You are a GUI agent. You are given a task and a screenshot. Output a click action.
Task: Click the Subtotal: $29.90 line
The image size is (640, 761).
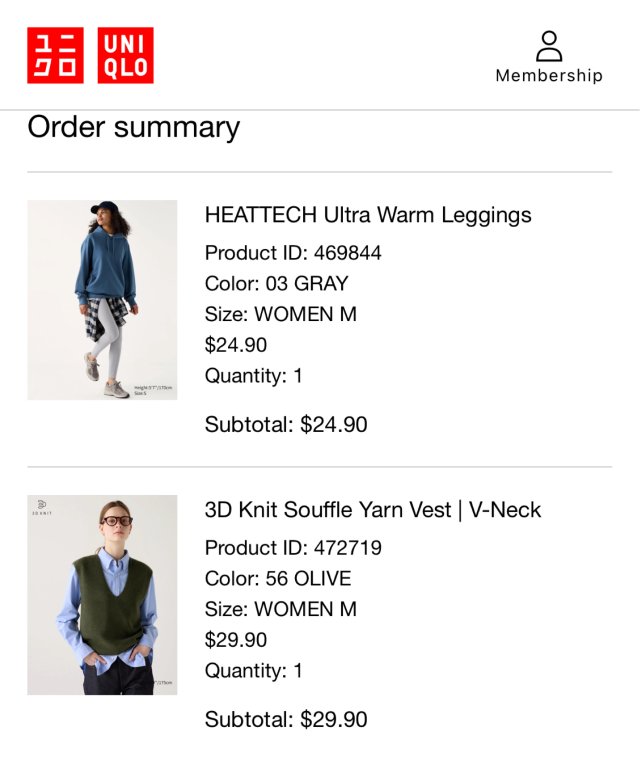286,719
